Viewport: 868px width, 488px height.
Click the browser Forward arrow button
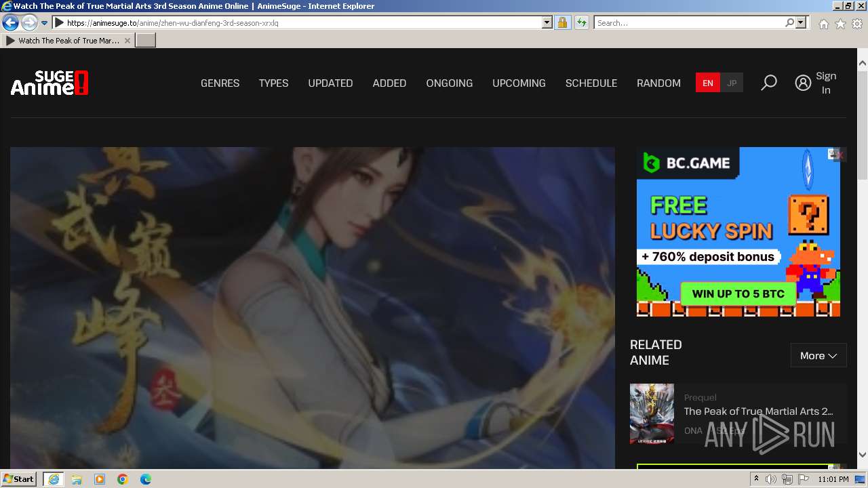tap(29, 22)
